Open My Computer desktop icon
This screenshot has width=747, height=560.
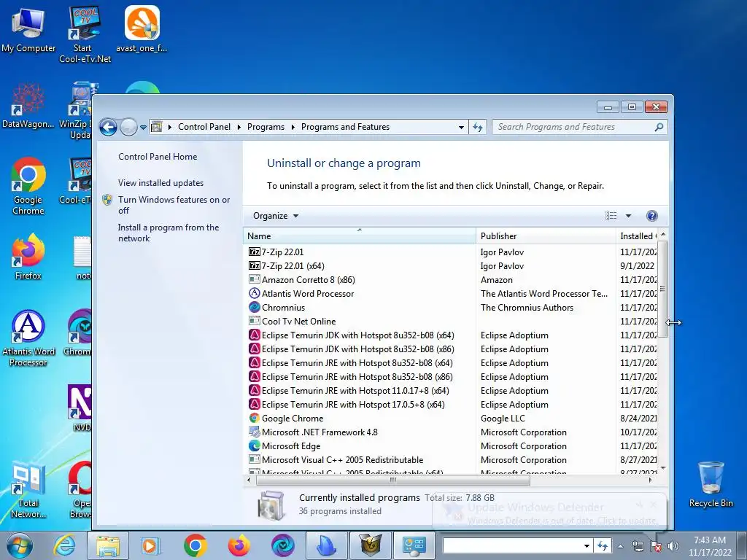pyautogui.click(x=28, y=29)
